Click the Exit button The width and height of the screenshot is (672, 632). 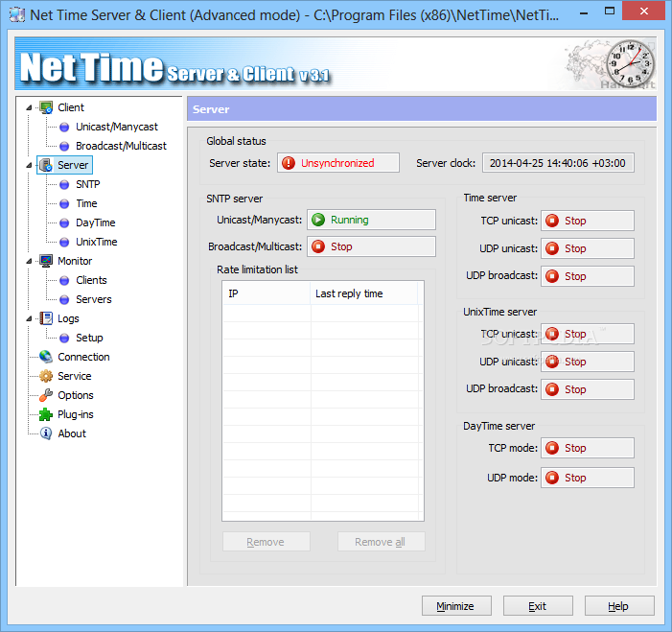538,606
